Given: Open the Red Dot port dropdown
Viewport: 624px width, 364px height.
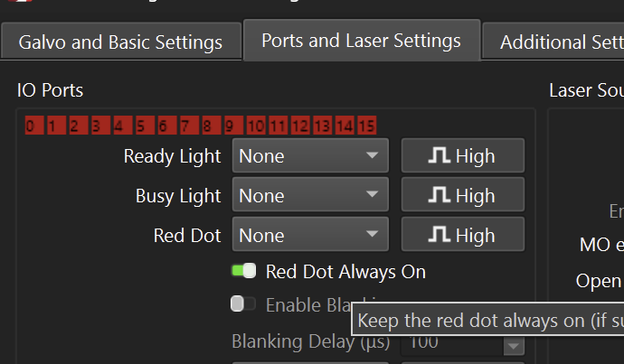Looking at the screenshot, I should pos(310,236).
